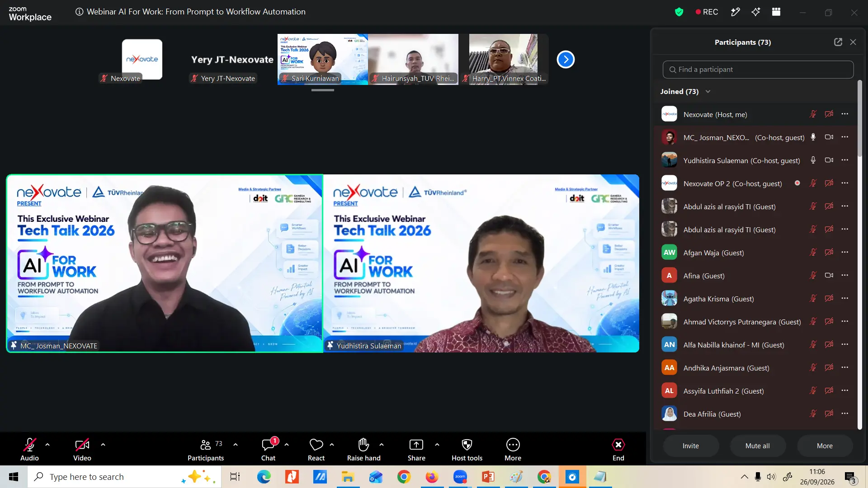Click the MC_Josman_NEXOVATE pinned video
The height and width of the screenshot is (488, 868).
[165, 263]
